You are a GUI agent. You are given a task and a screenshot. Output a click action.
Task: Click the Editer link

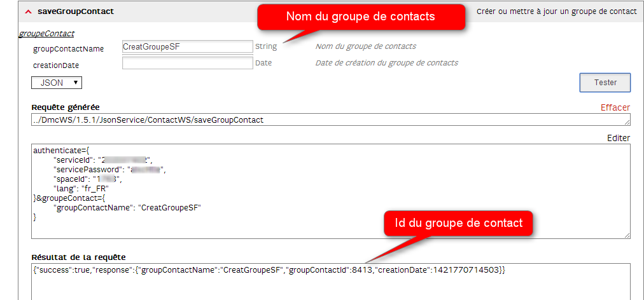[618, 139]
